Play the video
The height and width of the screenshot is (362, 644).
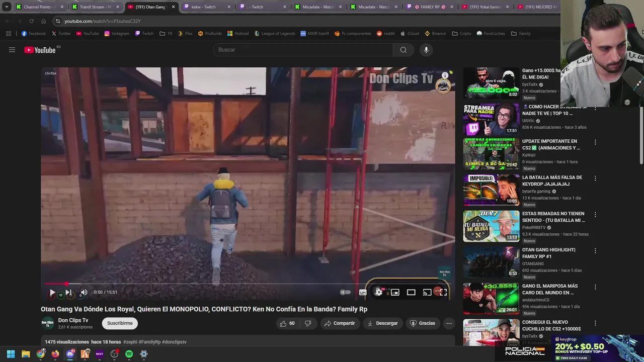[52, 292]
